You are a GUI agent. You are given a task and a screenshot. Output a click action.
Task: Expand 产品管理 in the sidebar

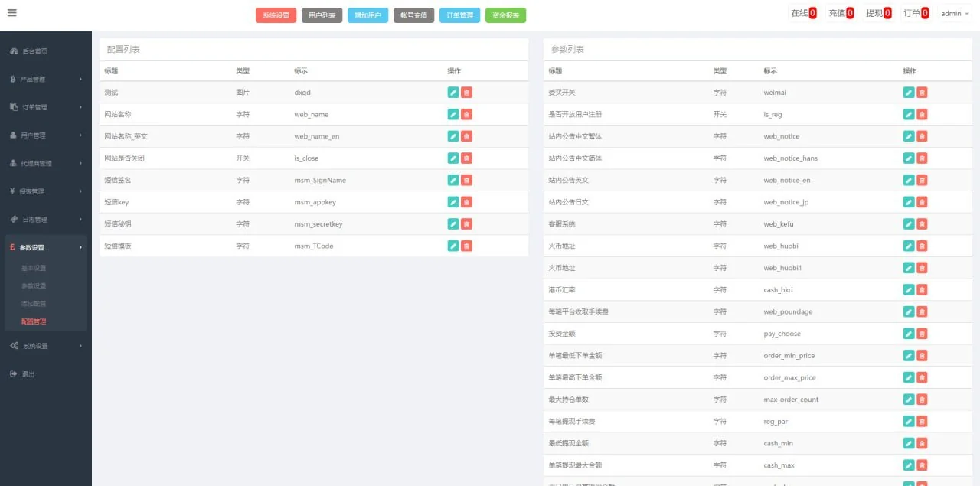tap(44, 79)
